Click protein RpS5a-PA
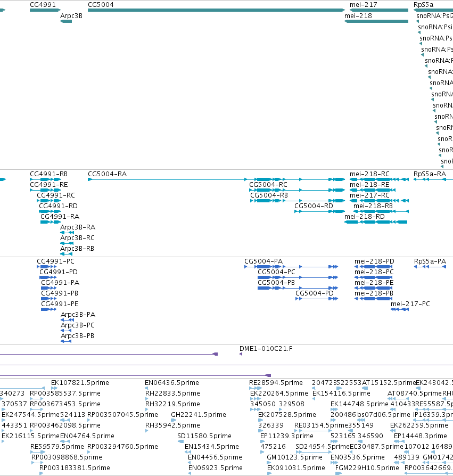The width and height of the screenshot is (453, 476). click(430, 261)
